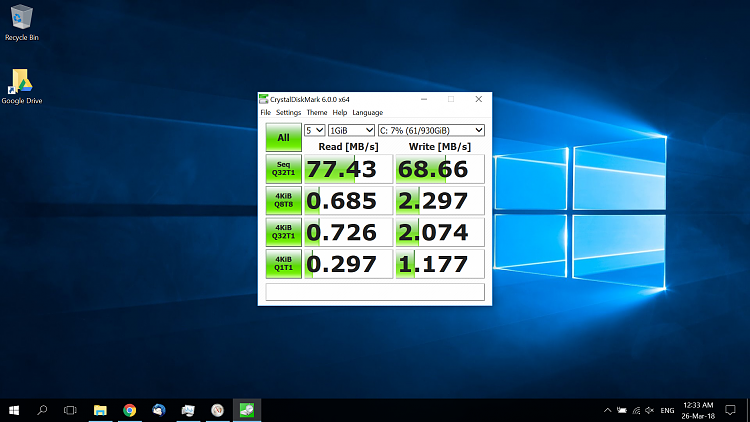Click the comment text box under results
Screen dimensions: 750x422
(x=375, y=292)
